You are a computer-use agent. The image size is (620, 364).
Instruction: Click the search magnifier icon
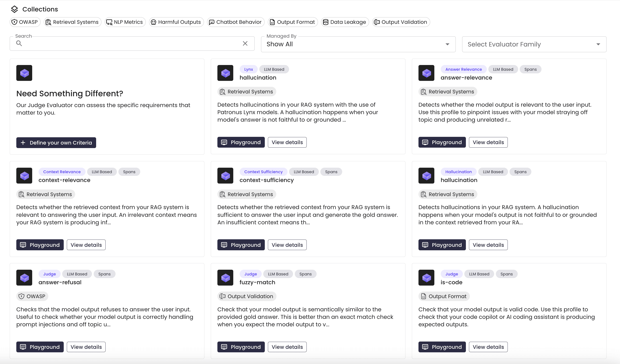pos(19,43)
